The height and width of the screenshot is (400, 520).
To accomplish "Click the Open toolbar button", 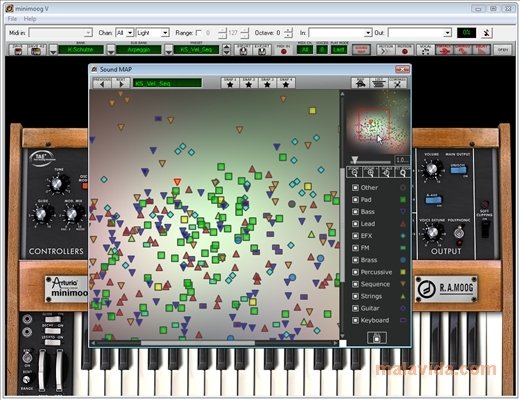I will click(x=502, y=50).
